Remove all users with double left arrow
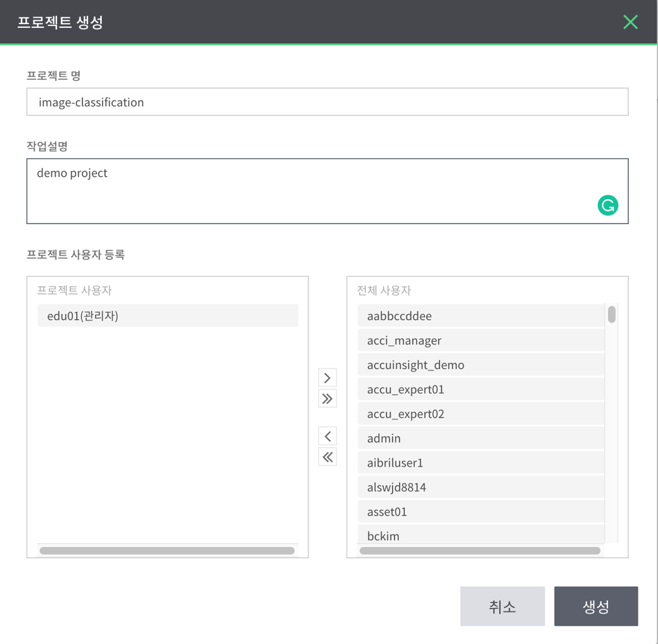The height and width of the screenshot is (644, 658). pos(327,457)
